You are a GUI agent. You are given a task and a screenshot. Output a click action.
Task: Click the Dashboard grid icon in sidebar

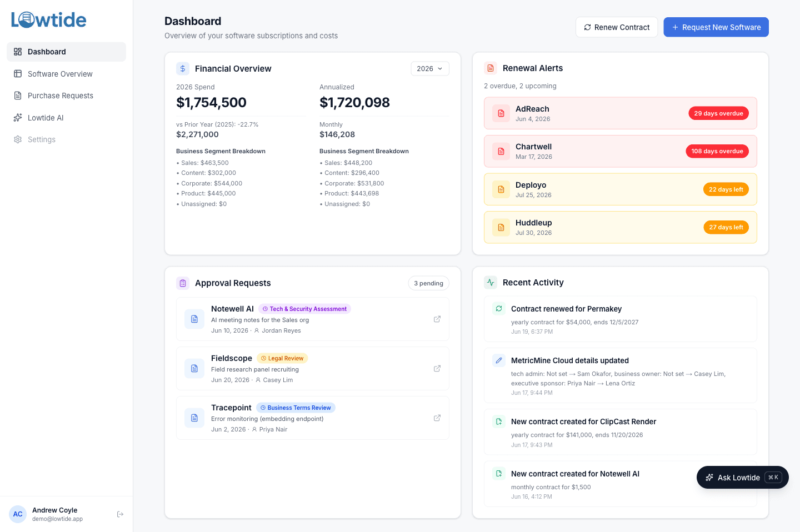click(x=18, y=52)
